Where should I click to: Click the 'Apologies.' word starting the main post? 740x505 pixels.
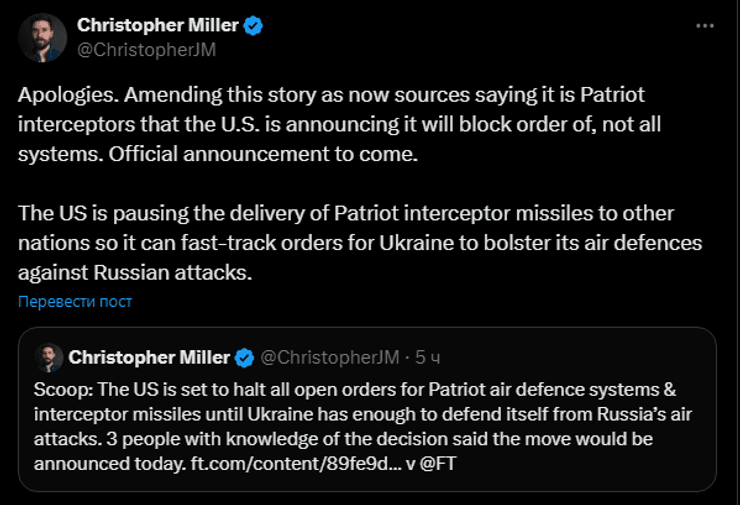pyautogui.click(x=64, y=94)
